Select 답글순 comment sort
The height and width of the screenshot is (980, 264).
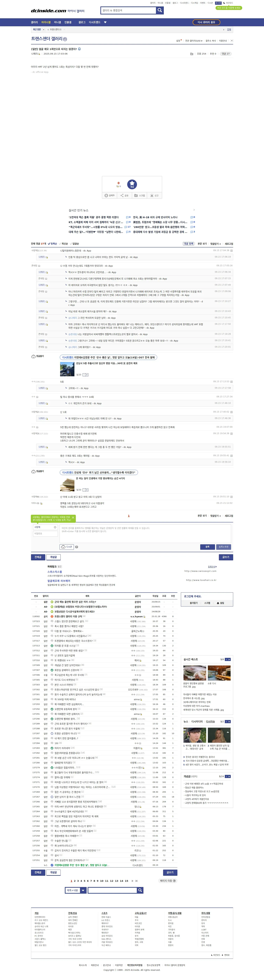pos(74,244)
